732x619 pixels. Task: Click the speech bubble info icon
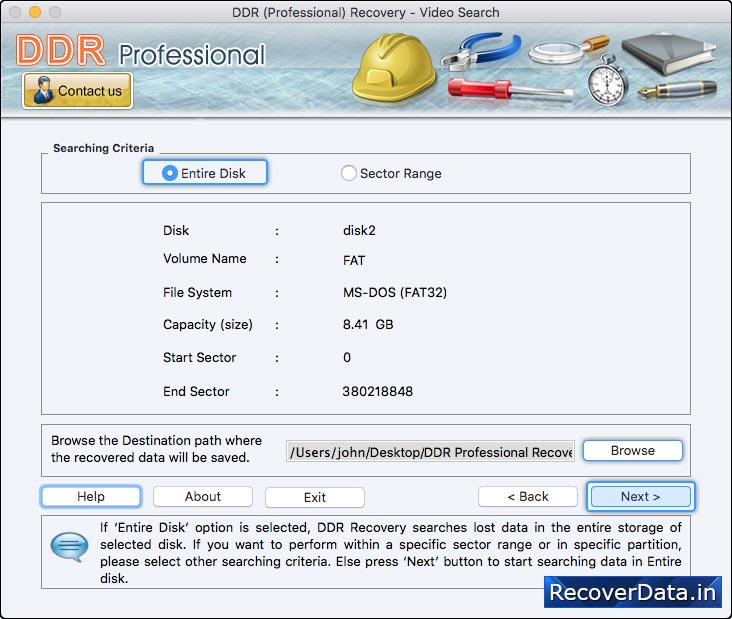69,546
